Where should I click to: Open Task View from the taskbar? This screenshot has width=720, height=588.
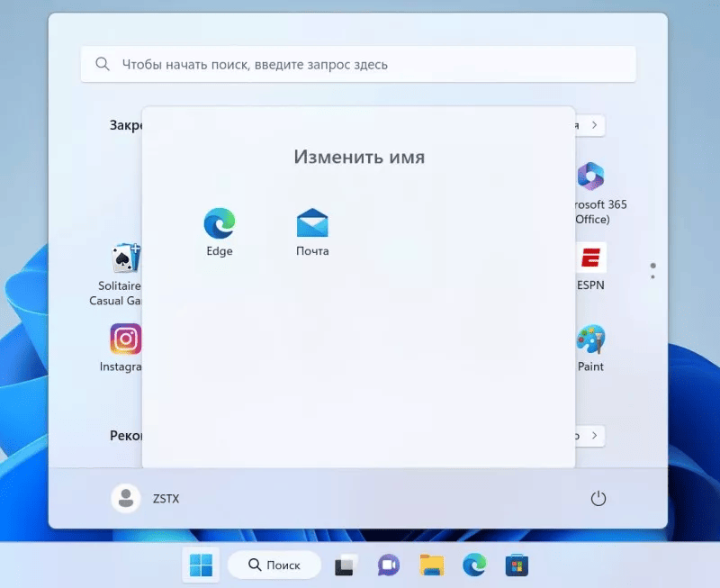point(346,565)
